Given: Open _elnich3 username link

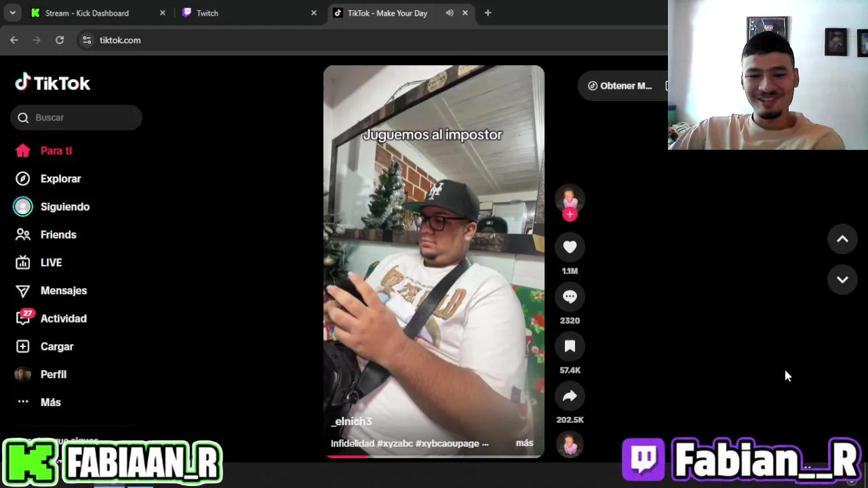Looking at the screenshot, I should 351,422.
